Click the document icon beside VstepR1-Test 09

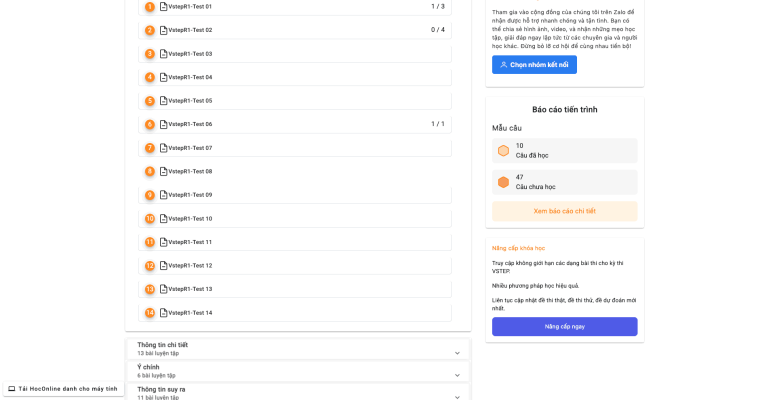(x=164, y=195)
